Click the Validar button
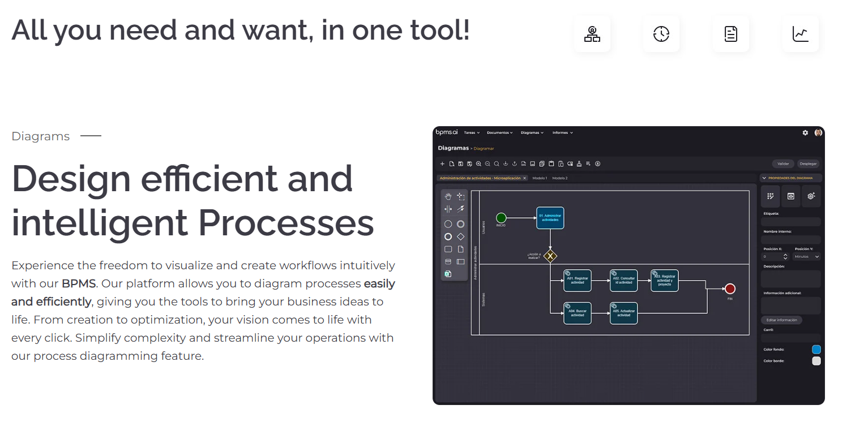Screen dimensions: 868x422 coord(783,164)
